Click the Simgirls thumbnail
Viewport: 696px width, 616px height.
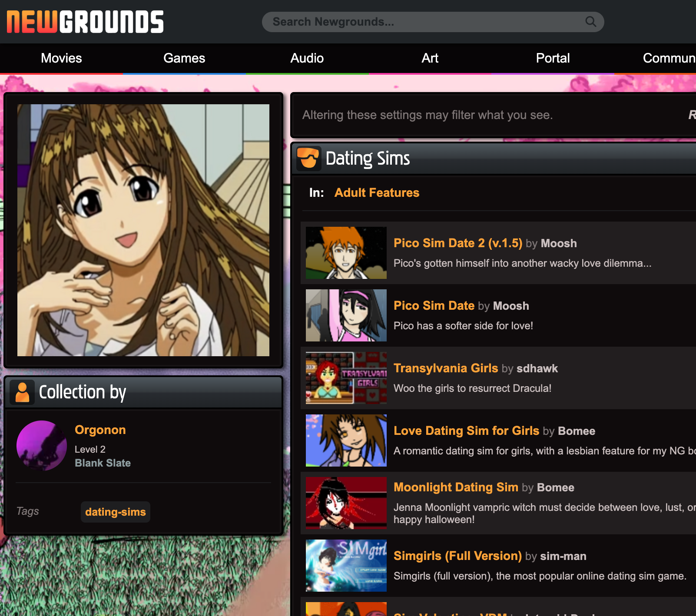[x=346, y=566]
